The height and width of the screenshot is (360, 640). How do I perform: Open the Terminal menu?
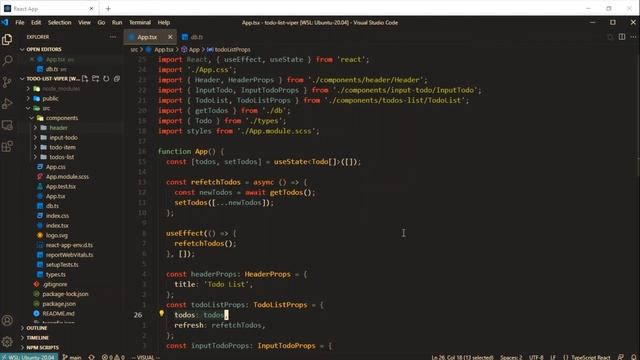pos(140,22)
